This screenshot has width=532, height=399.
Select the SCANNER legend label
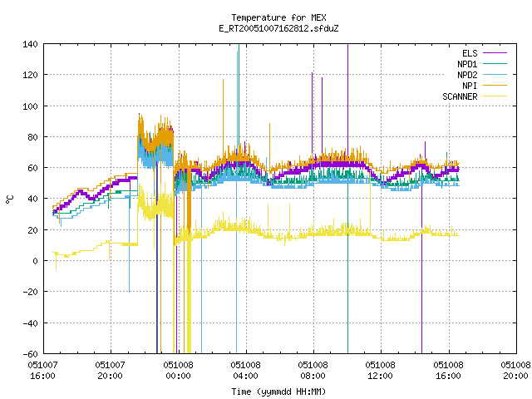click(460, 96)
